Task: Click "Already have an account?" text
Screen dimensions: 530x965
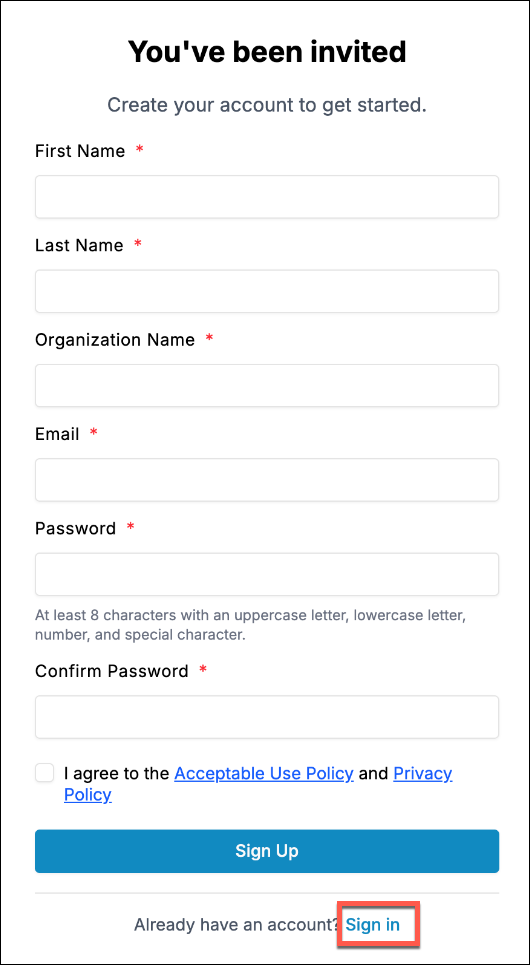Action: (x=238, y=924)
